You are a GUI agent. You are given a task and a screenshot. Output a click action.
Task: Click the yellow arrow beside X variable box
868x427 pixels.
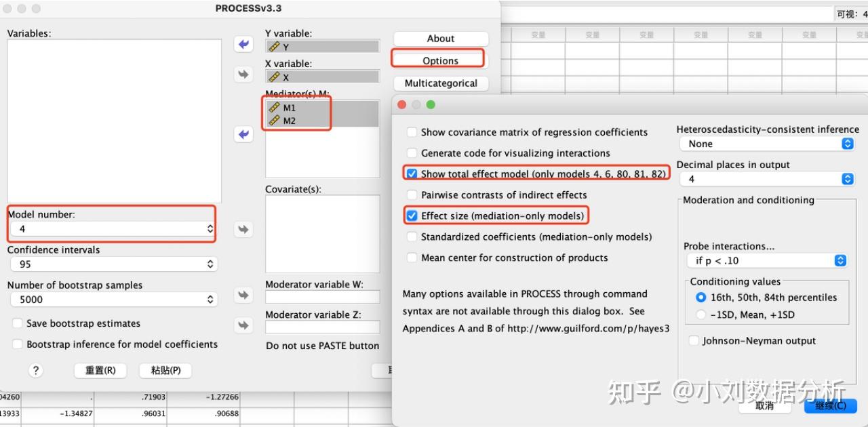243,74
